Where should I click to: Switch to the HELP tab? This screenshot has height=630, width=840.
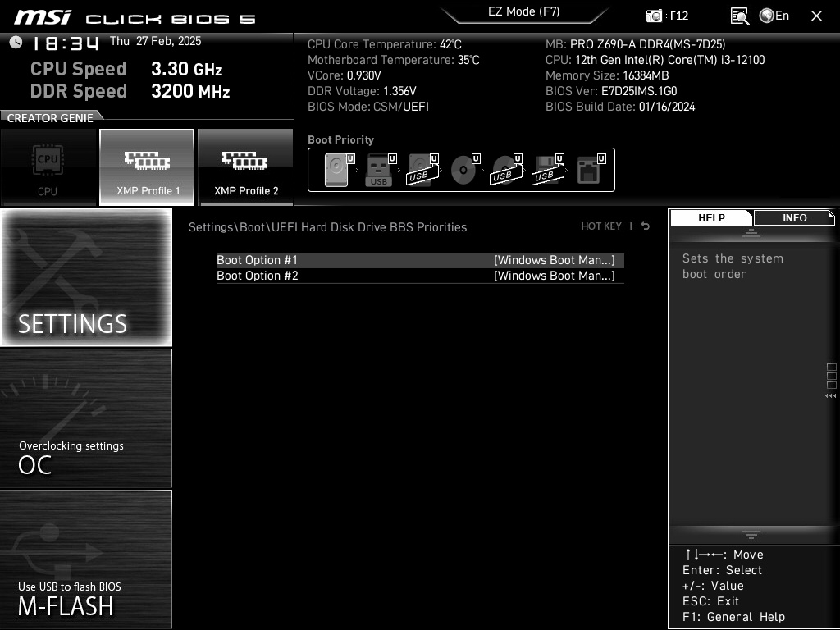tap(711, 218)
